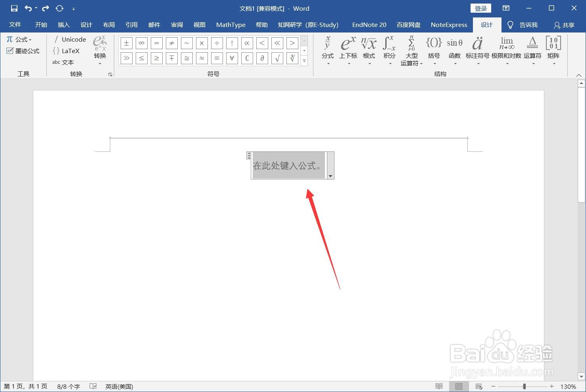Click Tell Me search box
Image resolution: width=586 pixels, height=392 pixels.
(x=523, y=25)
